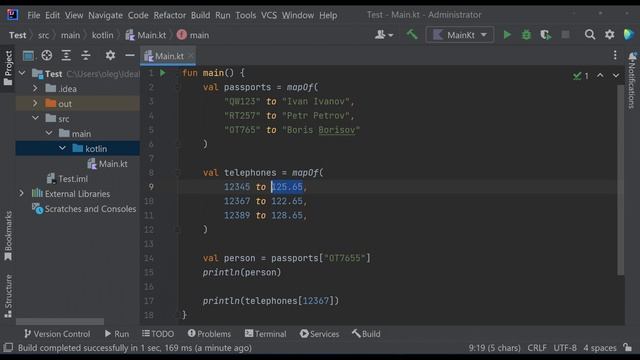Select Scratches and Consoles
Image resolution: width=640 pixels, height=360 pixels.
tap(84, 209)
